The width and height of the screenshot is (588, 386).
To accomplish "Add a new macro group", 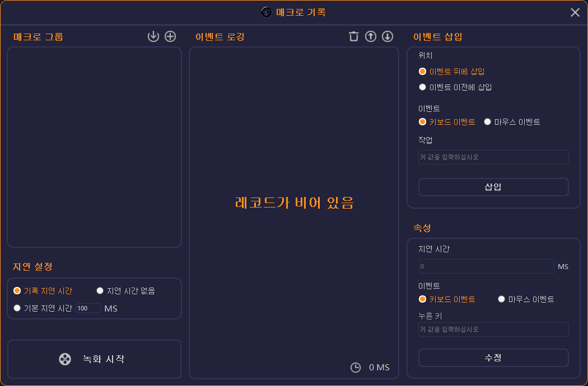I will pos(170,36).
